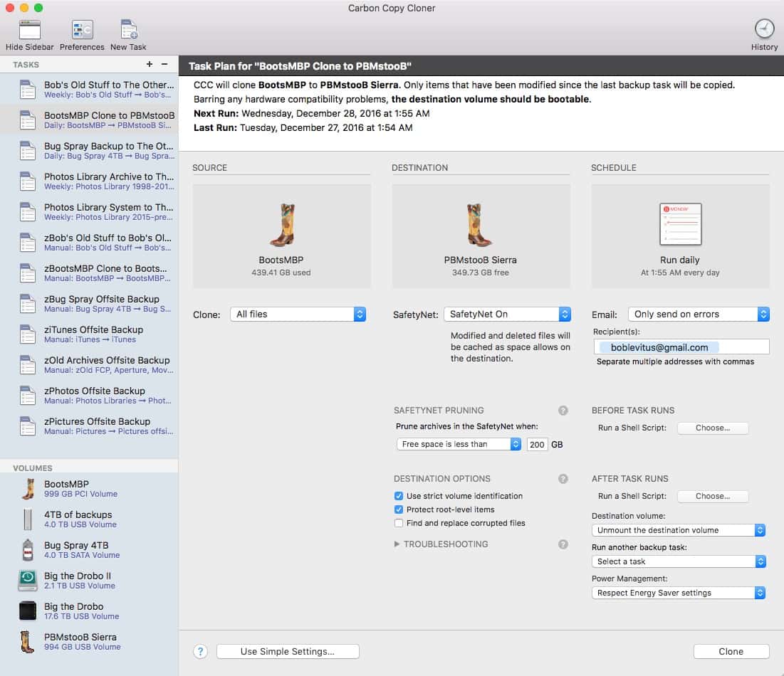Open the History clock icon
This screenshot has height=676, width=784.
click(764, 29)
